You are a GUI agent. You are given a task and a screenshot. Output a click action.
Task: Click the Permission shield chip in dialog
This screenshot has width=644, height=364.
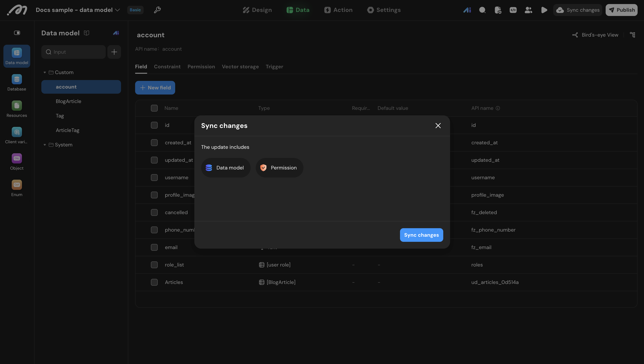(279, 168)
